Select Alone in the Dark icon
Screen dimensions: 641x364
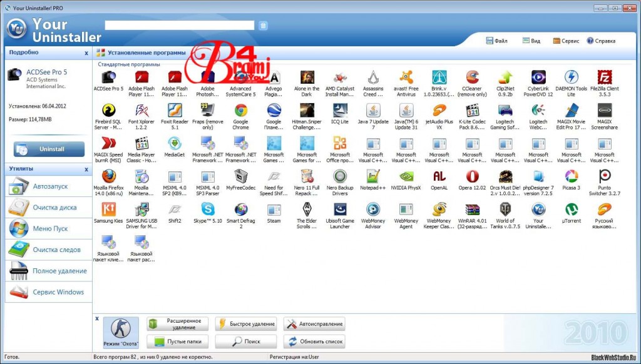pyautogui.click(x=307, y=77)
